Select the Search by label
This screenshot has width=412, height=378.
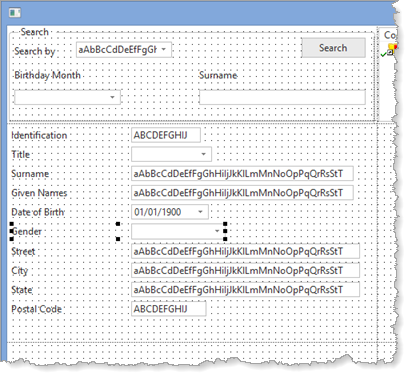35,51
